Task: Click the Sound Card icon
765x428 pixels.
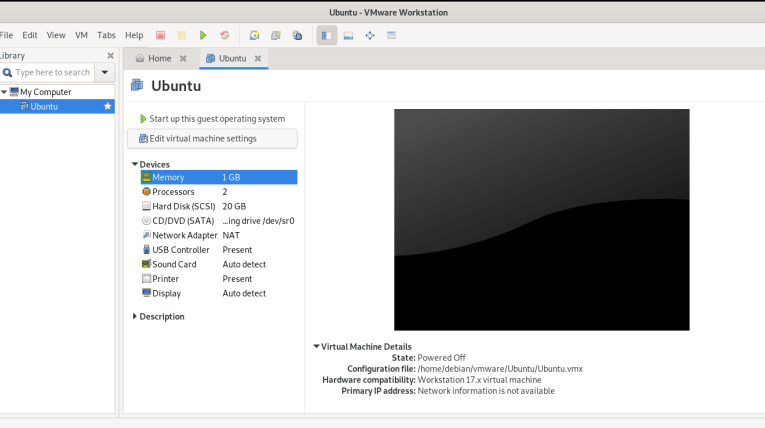Action: 146,264
